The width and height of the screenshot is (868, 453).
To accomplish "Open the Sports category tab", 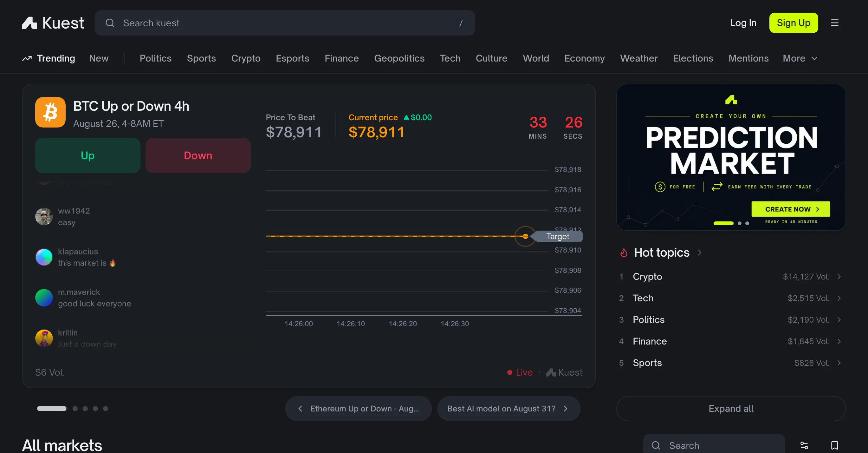I will click(x=201, y=58).
